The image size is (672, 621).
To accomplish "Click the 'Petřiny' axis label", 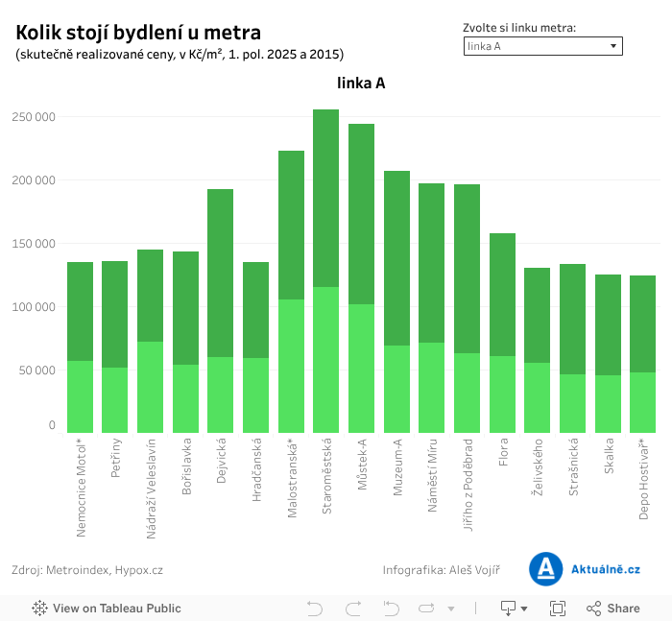I will click(116, 458).
